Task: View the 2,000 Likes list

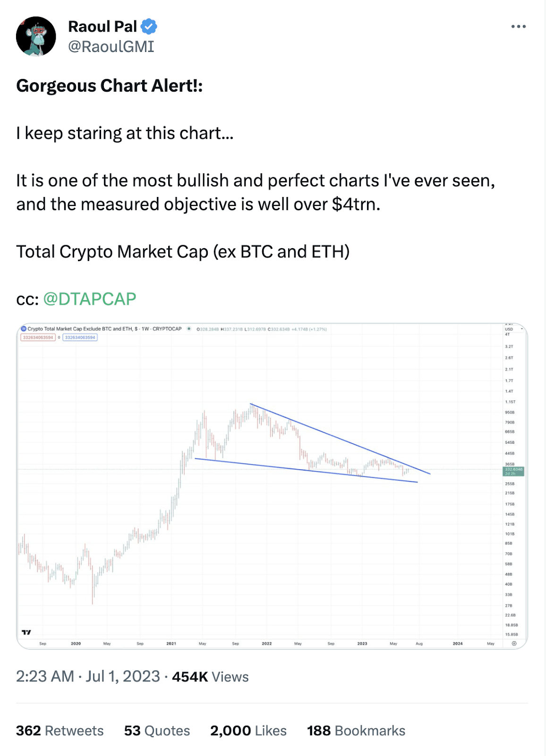Action: point(248,730)
